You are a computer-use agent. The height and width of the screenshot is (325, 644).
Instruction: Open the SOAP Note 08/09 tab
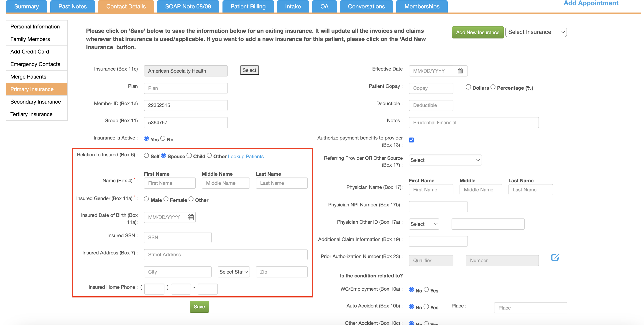coord(188,7)
